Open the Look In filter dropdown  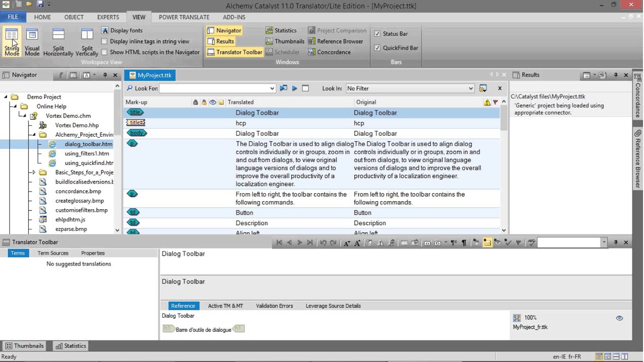(x=470, y=88)
